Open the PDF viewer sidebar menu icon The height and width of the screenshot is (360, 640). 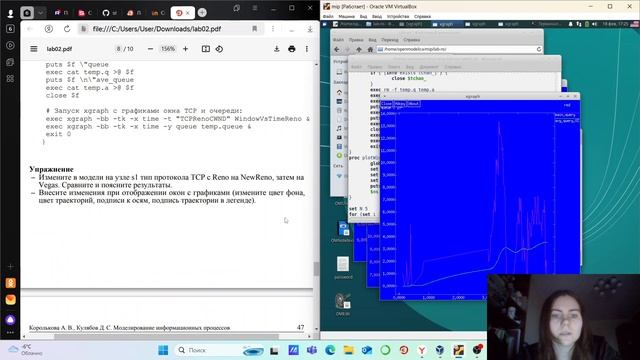tap(34, 49)
